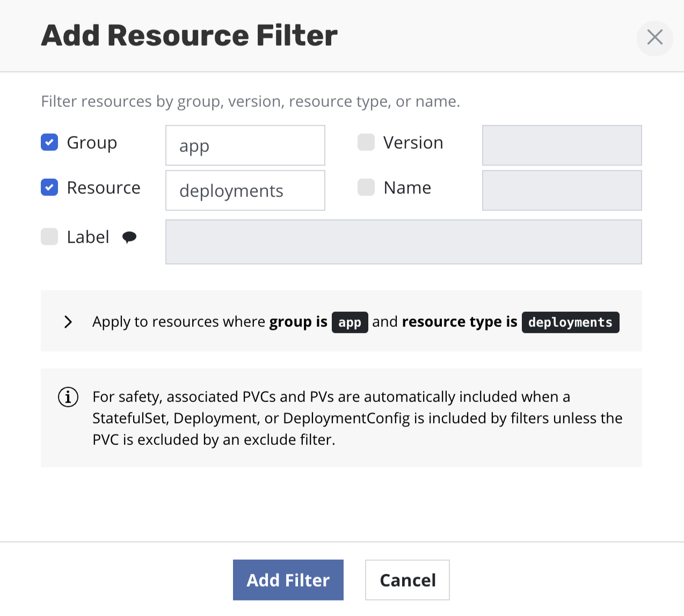Click the Add Filter button
684x616 pixels.
[x=288, y=580]
